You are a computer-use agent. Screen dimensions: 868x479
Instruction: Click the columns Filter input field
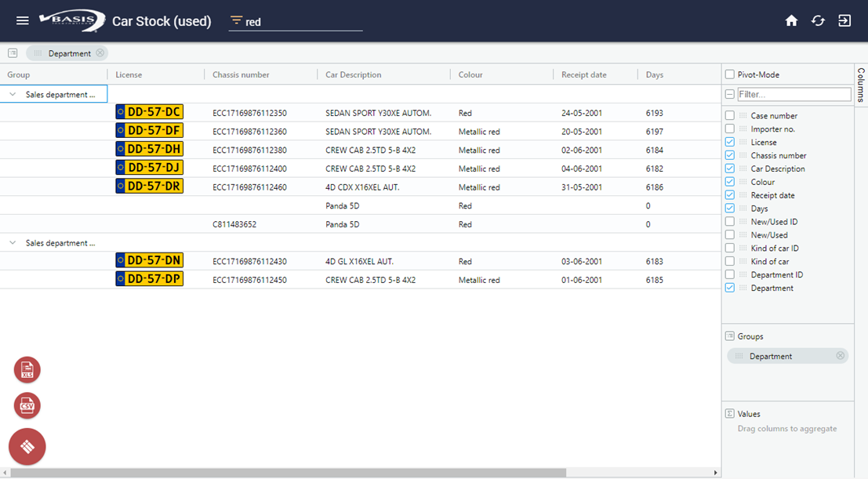[794, 94]
